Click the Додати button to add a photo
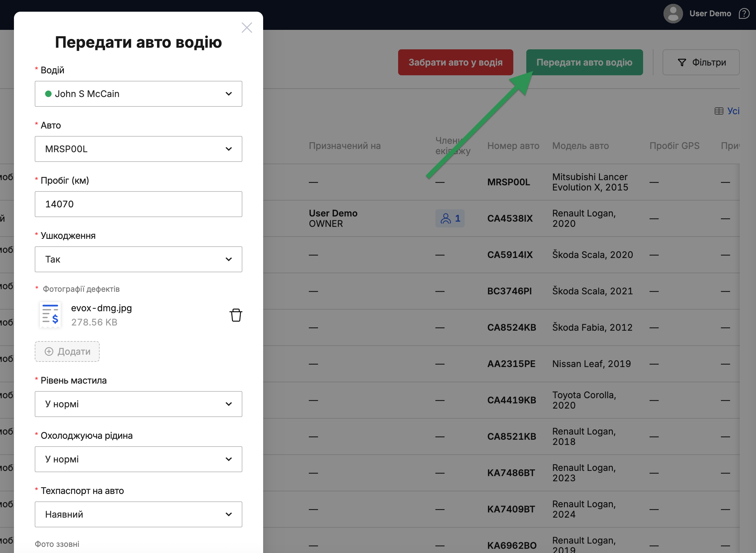The height and width of the screenshot is (553, 756). pyautogui.click(x=67, y=351)
